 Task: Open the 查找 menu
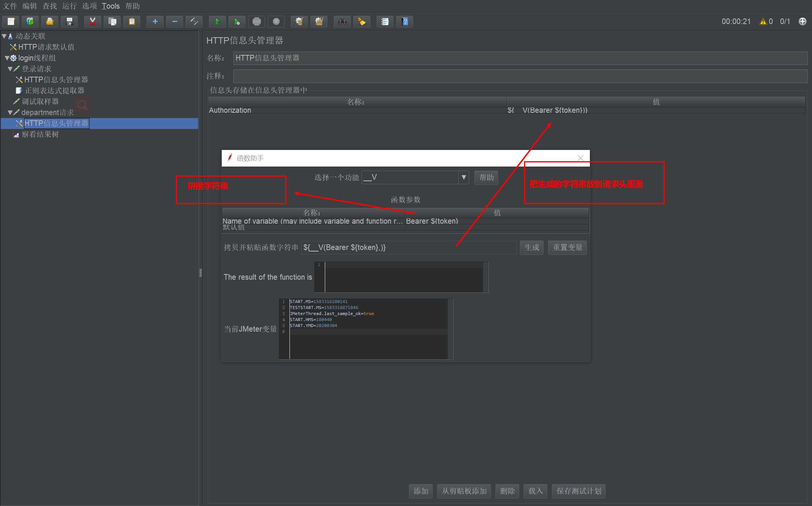point(50,6)
